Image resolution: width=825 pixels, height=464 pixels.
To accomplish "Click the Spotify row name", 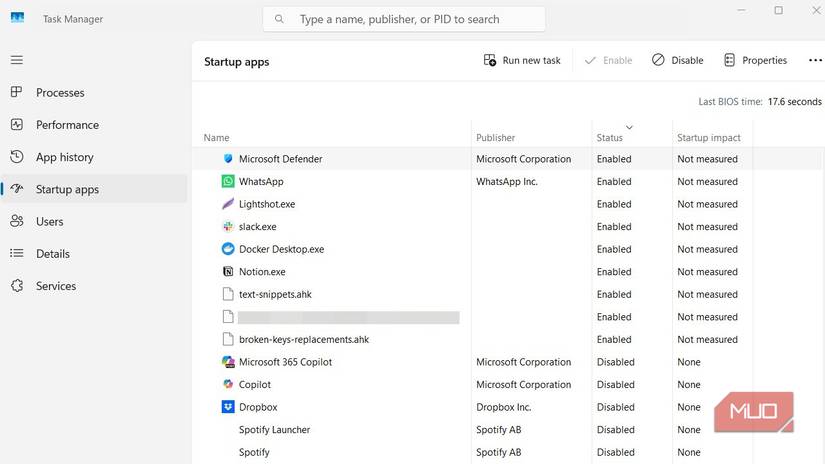I will (x=254, y=452).
